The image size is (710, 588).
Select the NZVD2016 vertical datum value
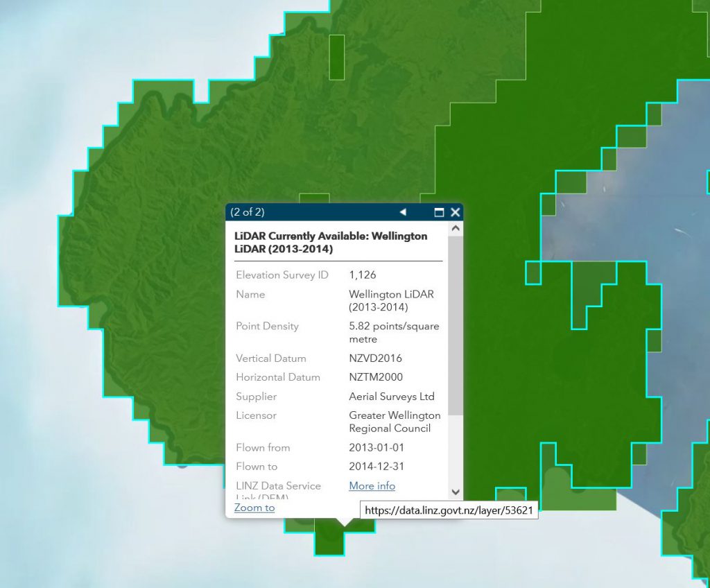point(375,358)
